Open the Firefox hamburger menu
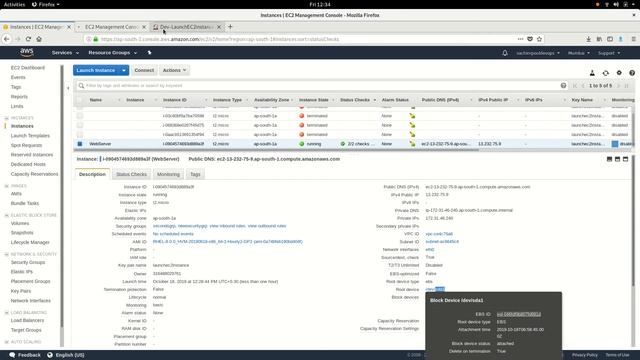640x360 pixels. [633, 39]
